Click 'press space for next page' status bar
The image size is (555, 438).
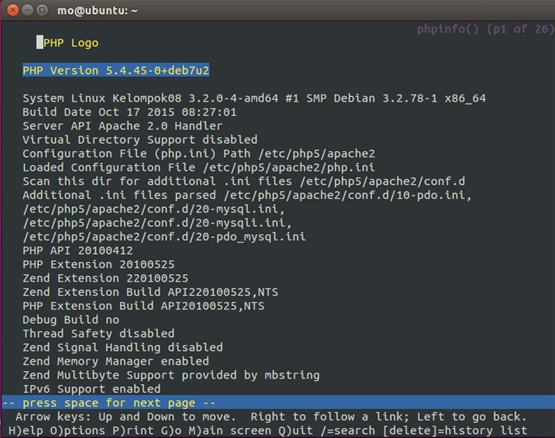click(x=278, y=403)
